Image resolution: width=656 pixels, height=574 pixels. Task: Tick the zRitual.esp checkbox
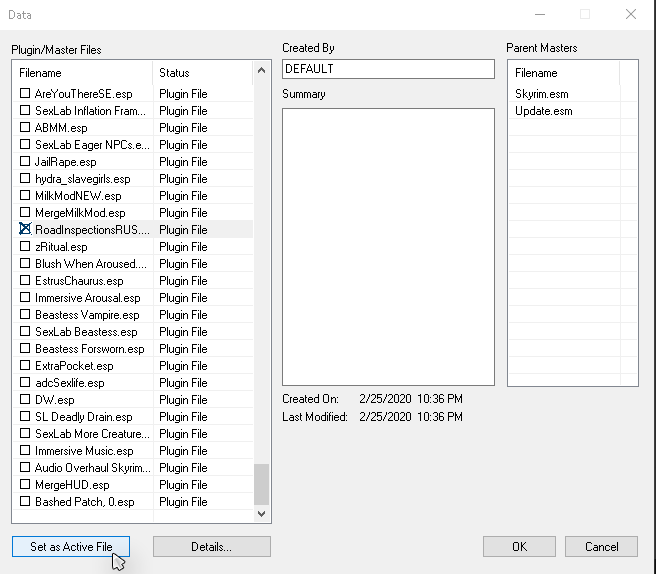[26, 247]
